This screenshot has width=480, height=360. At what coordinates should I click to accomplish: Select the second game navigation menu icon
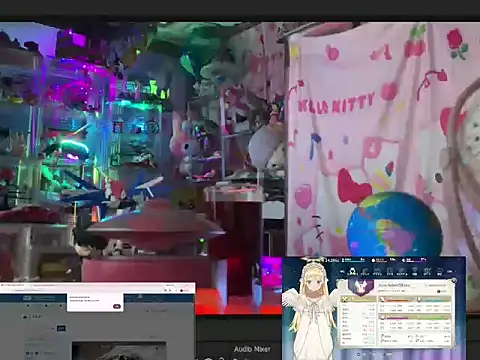[365, 272]
